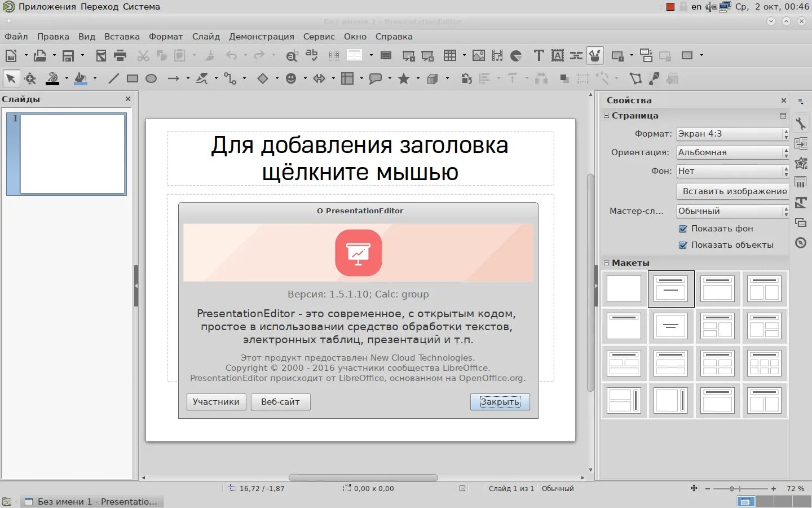Choose the blank slide layout thumbnail
Viewport: 812px width, 508px height.
point(624,289)
